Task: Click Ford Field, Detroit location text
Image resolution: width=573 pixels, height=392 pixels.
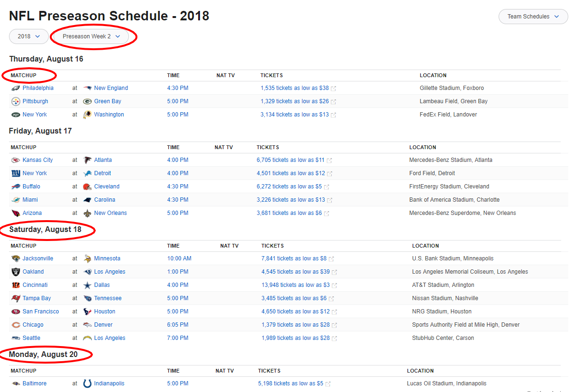Action: pos(432,173)
